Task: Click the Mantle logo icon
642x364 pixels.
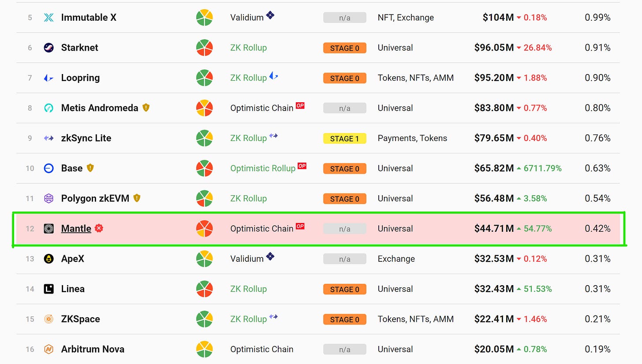Action: tap(49, 229)
